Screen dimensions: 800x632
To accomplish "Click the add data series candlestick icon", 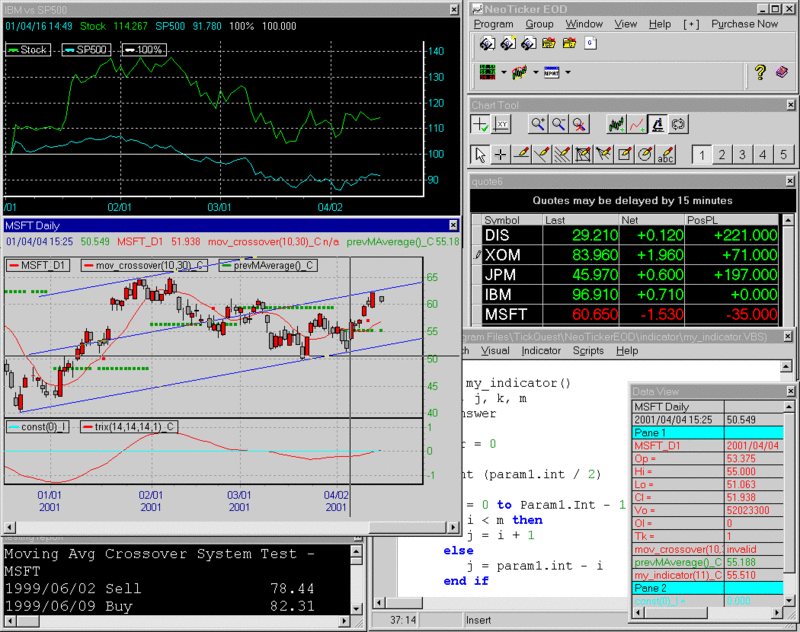I will click(x=616, y=124).
